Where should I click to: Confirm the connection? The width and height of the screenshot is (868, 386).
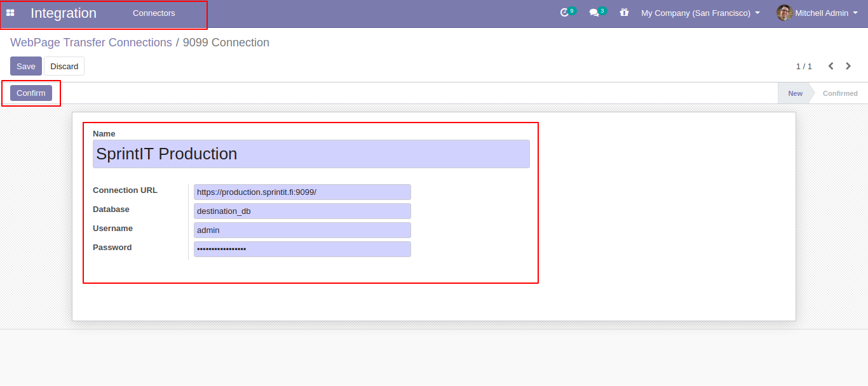[x=31, y=93]
